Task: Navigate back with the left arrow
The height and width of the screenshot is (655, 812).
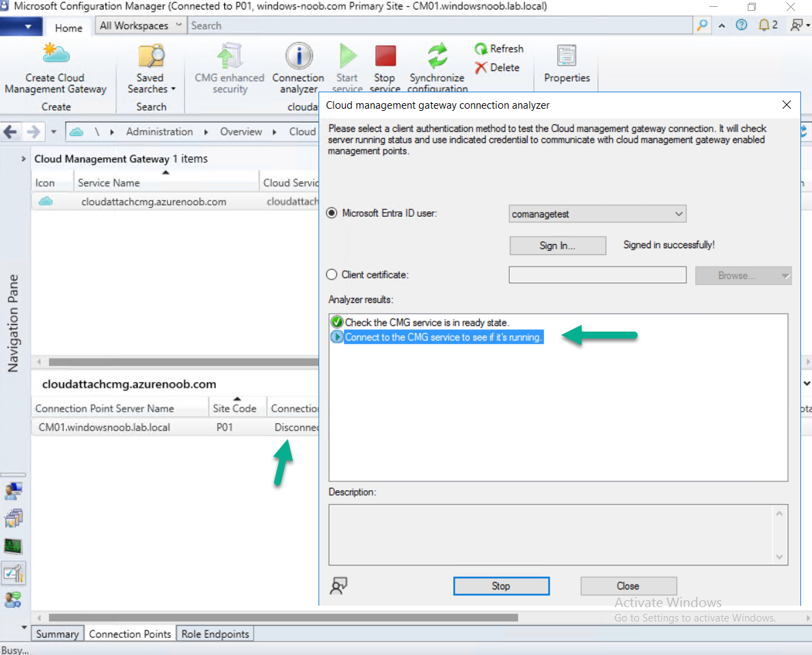Action: click(10, 132)
